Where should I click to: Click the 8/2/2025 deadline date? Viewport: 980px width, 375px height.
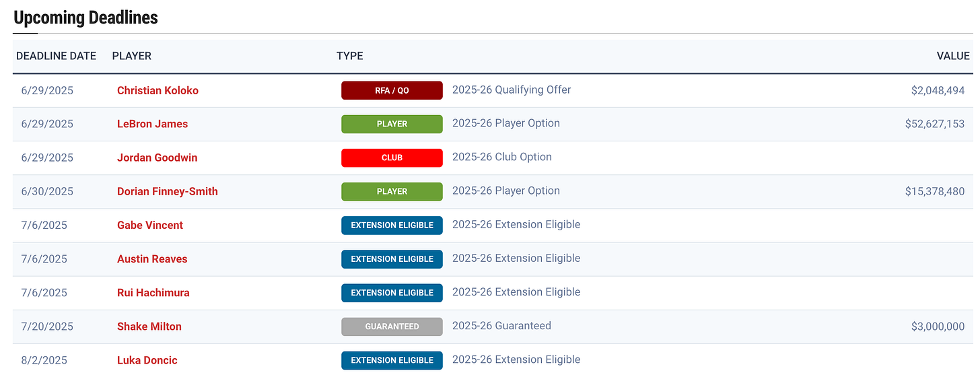(x=44, y=360)
